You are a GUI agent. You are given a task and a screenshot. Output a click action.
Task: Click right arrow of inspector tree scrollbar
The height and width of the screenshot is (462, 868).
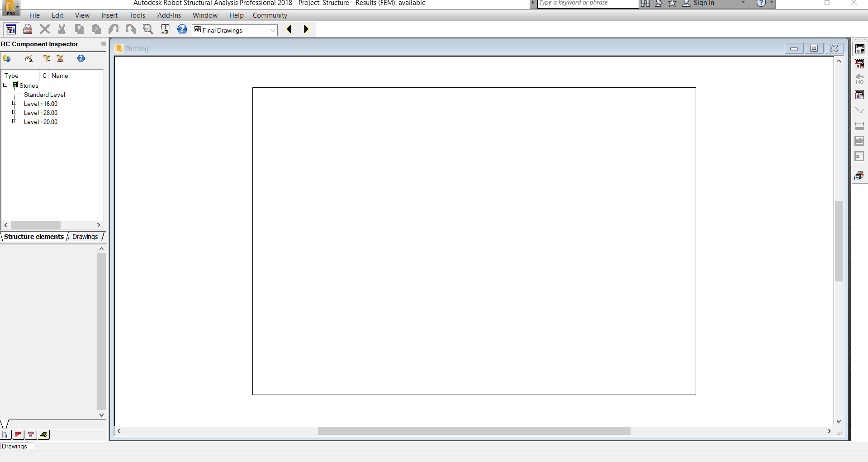click(x=99, y=225)
